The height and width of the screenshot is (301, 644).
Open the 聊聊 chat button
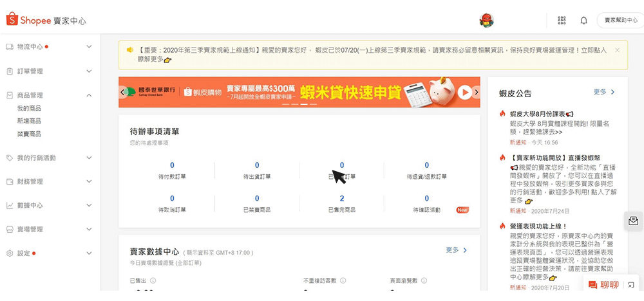tap(604, 285)
